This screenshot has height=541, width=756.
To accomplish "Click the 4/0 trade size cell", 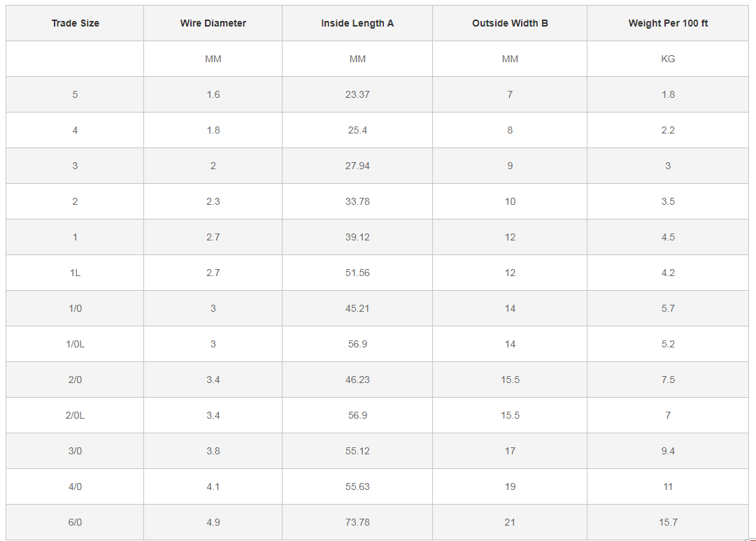I will (x=76, y=486).
